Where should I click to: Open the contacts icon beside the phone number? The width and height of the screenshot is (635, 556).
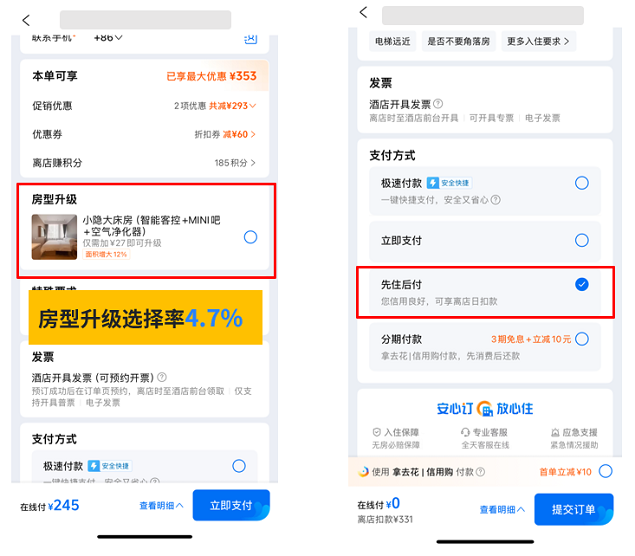point(250,37)
